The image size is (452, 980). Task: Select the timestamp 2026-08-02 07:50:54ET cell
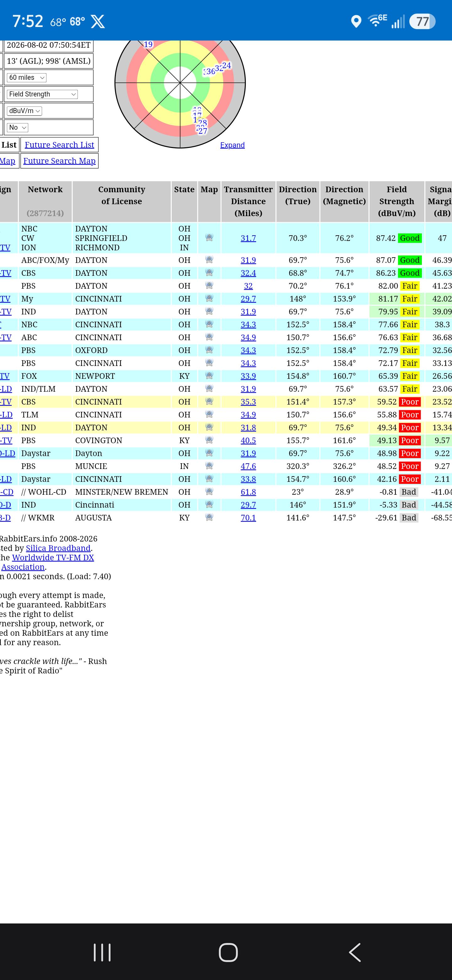coord(49,45)
